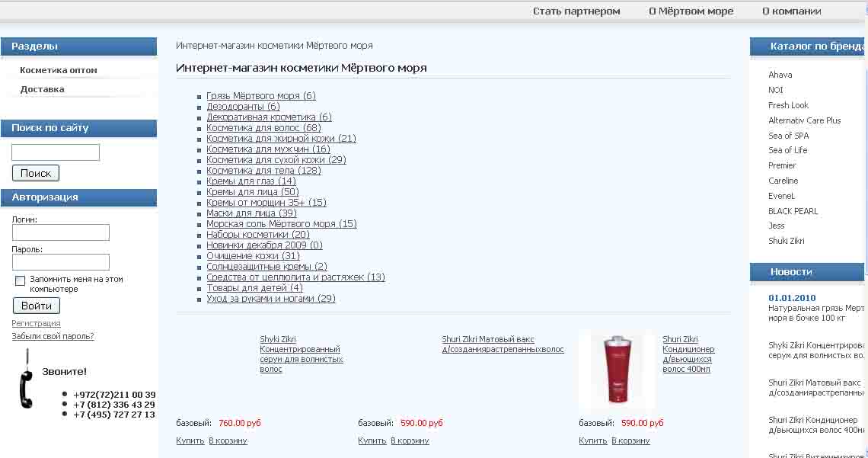
Task: Click 'Купить' for the Кондиционер 400мл product
Action: [x=593, y=440]
